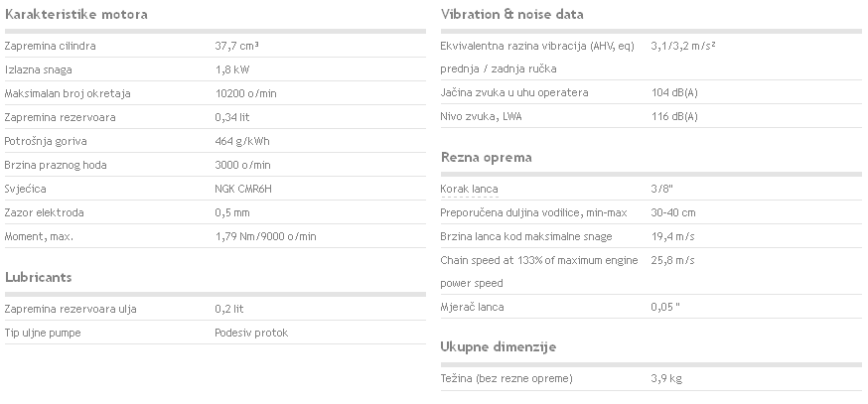Select the 30-40 cm guide bar length value
868x404 pixels.
[673, 212]
